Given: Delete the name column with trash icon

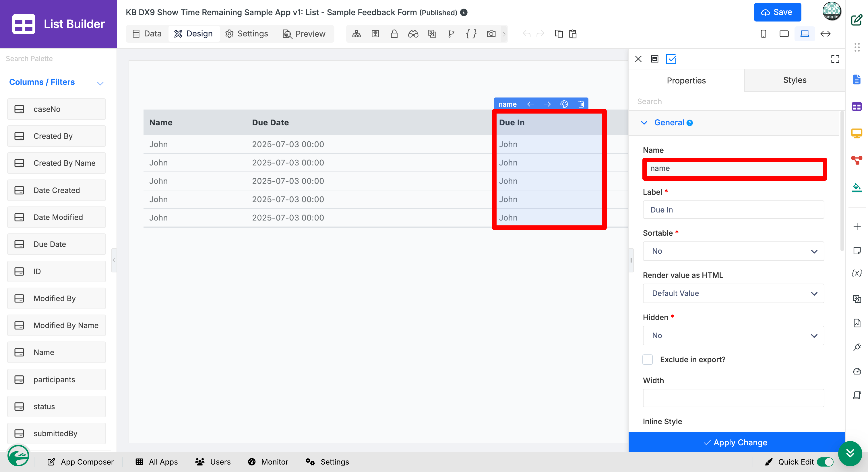Looking at the screenshot, I should coord(581,104).
